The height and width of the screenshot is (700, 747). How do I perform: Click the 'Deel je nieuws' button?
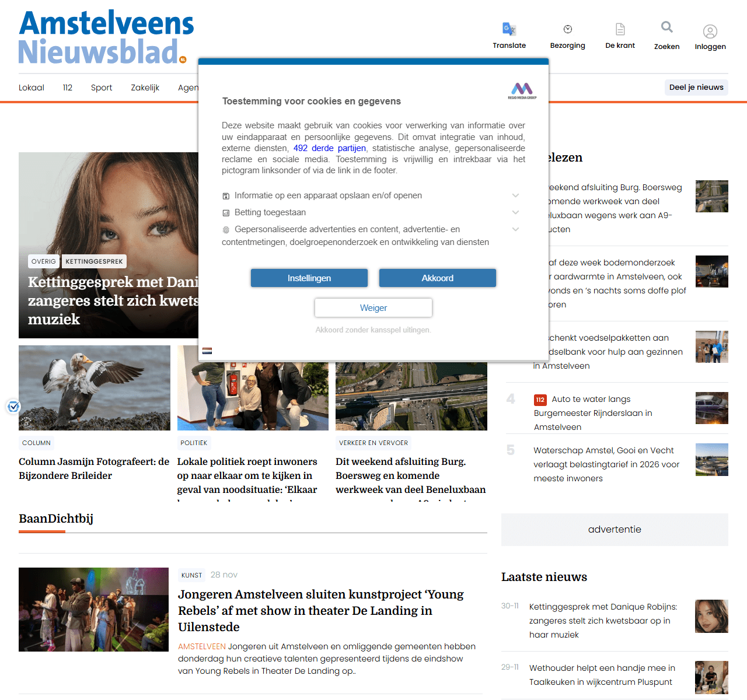point(696,87)
